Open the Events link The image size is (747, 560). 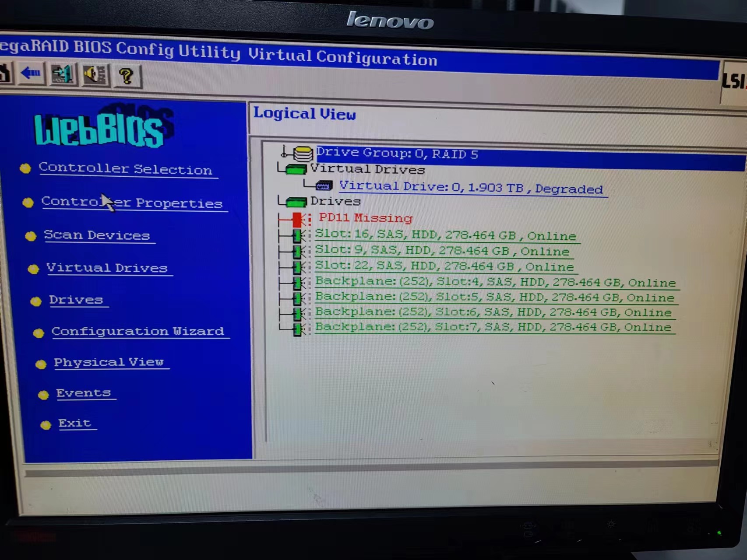point(84,392)
